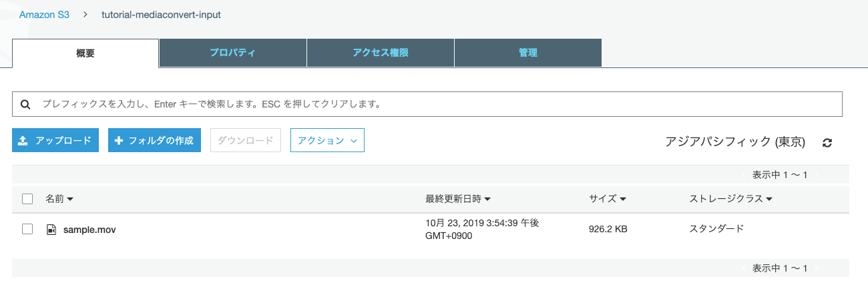868x301 pixels.
Task: Switch to the プロパティ tab
Action: pos(232,53)
